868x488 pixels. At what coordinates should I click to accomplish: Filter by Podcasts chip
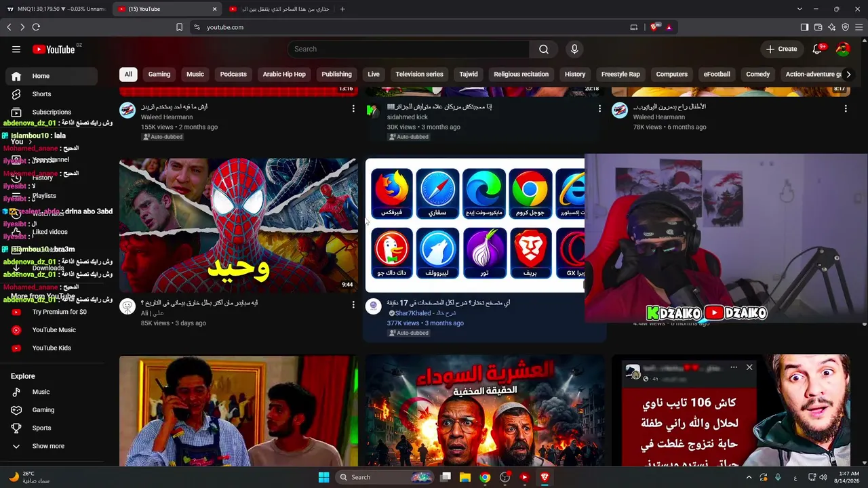(233, 75)
